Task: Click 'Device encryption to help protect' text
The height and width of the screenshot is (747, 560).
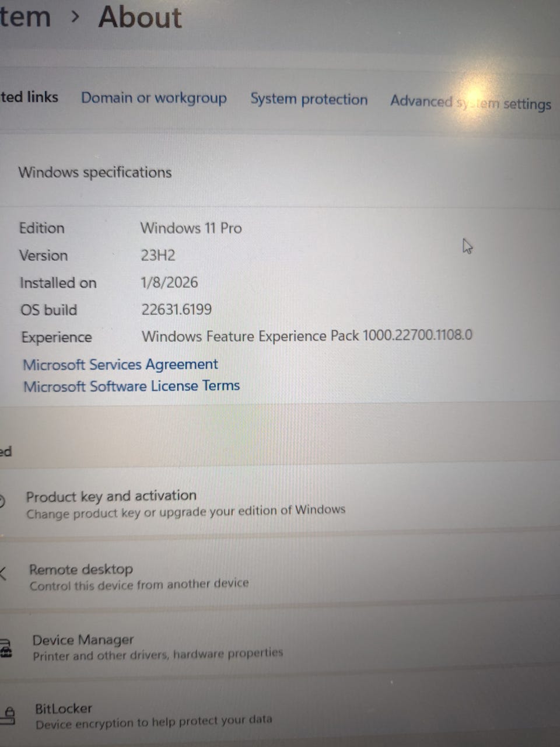Action: pos(153,722)
